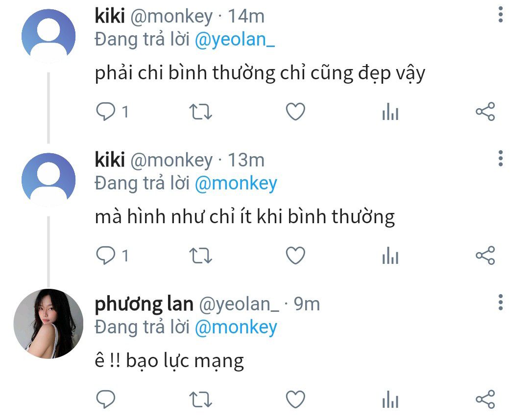Reply to phương lan's tweet
The width and height of the screenshot is (529, 420).
[x=106, y=399]
